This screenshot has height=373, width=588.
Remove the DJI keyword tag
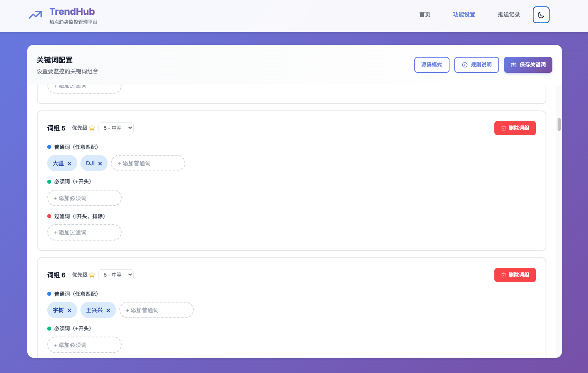click(100, 164)
